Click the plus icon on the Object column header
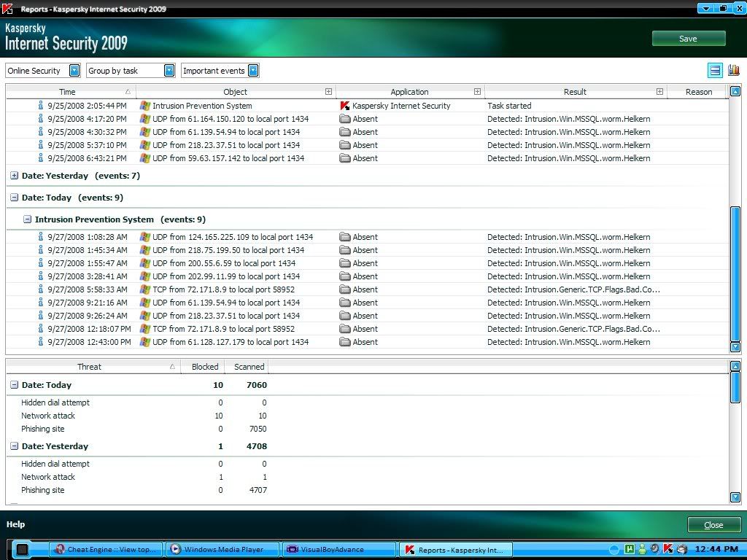The image size is (747, 560). pyautogui.click(x=328, y=91)
